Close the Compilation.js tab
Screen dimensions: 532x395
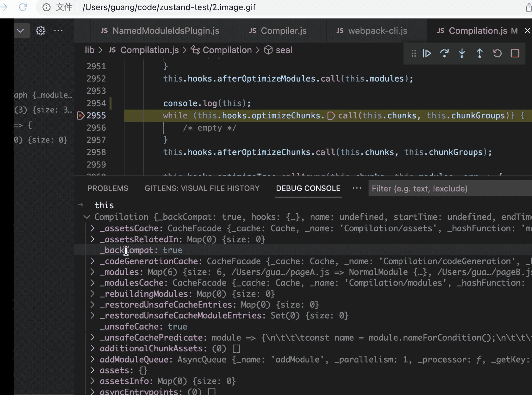(x=527, y=31)
